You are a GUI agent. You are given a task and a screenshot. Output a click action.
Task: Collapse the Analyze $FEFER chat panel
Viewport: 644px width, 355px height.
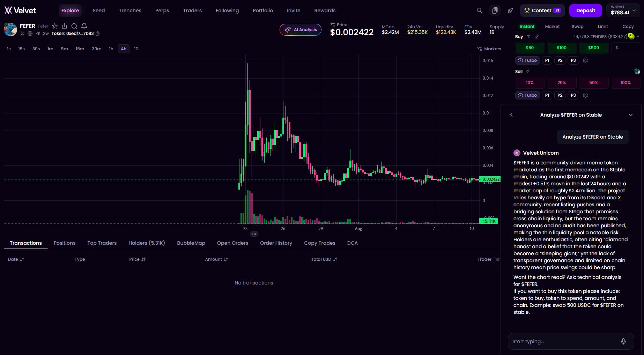tap(631, 115)
